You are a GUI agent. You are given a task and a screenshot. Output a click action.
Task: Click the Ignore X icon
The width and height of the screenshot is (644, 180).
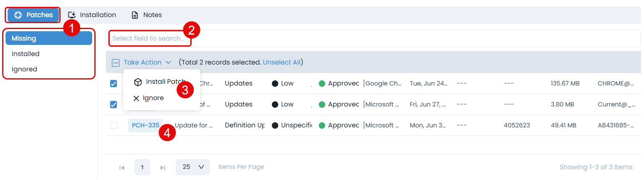(x=136, y=98)
